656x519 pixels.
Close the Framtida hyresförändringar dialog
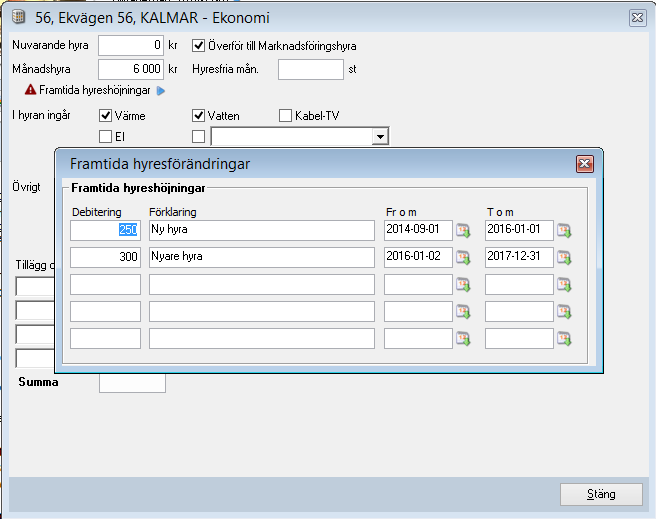coord(585,164)
